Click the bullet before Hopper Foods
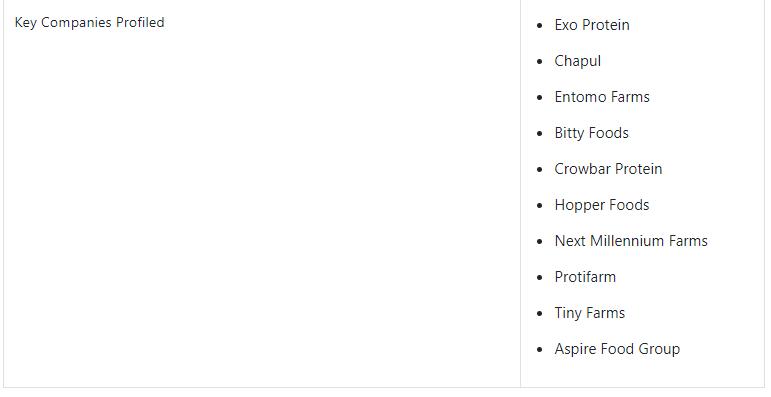771x397 pixels. 540,205
